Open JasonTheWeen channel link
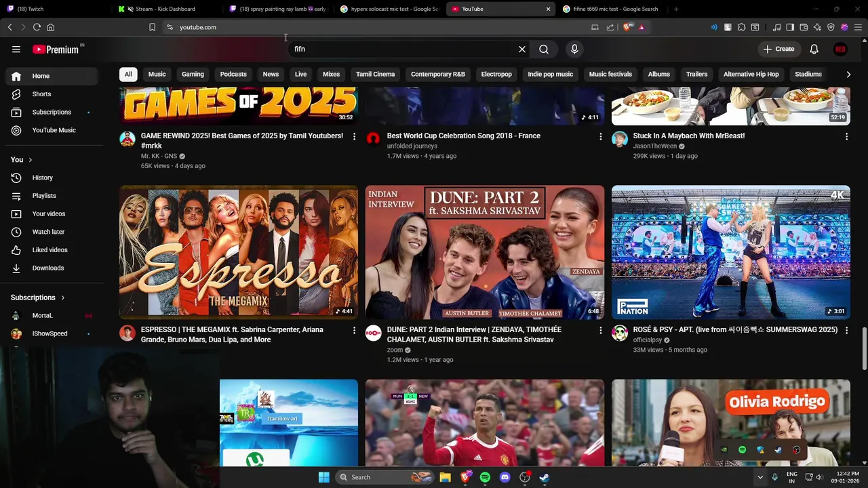The width and height of the screenshot is (868, 488). click(x=654, y=146)
